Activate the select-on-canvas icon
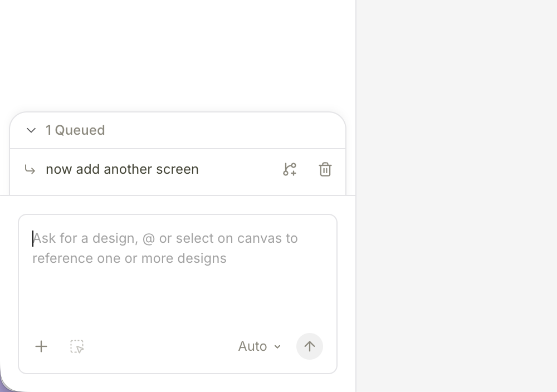The image size is (557, 392). click(x=77, y=346)
